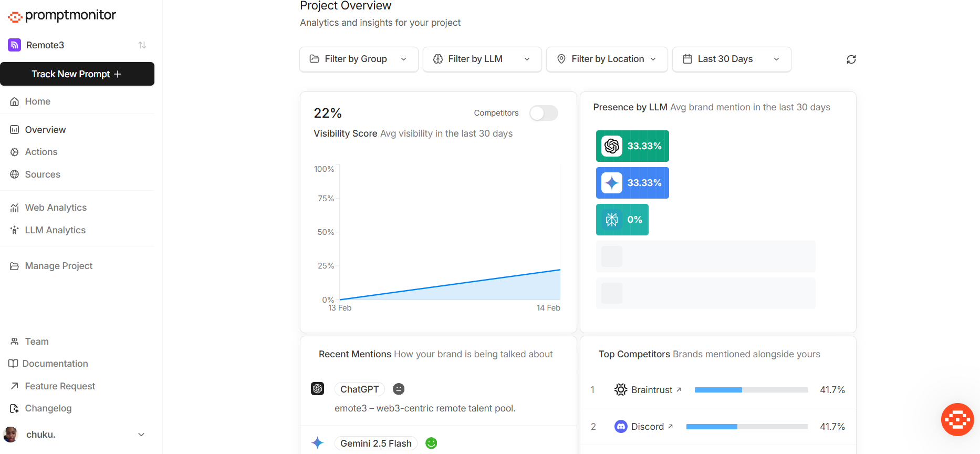Click the Track New Prompt button
The image size is (980, 454).
click(x=77, y=74)
